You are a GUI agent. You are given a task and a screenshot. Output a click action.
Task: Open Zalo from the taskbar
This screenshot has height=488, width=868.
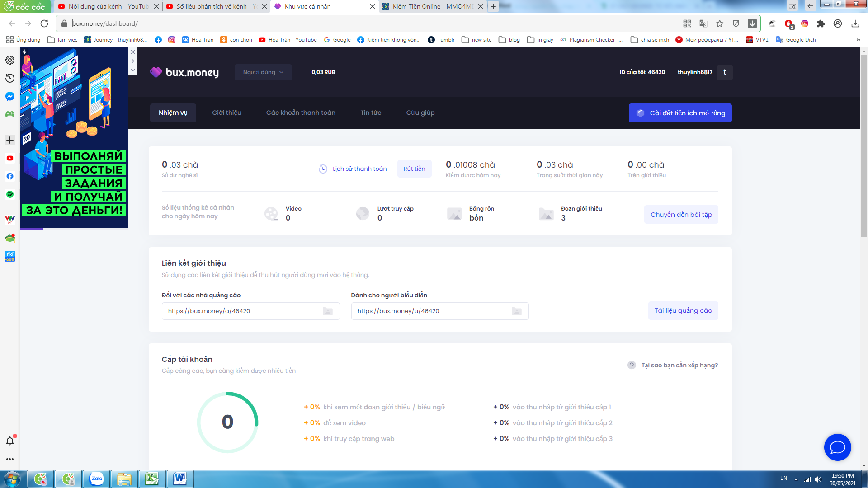(97, 479)
